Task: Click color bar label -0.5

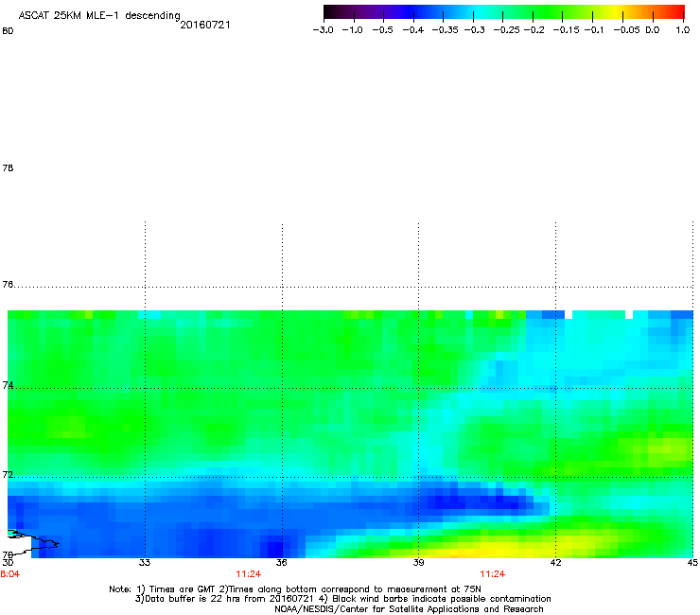Action: [x=383, y=30]
